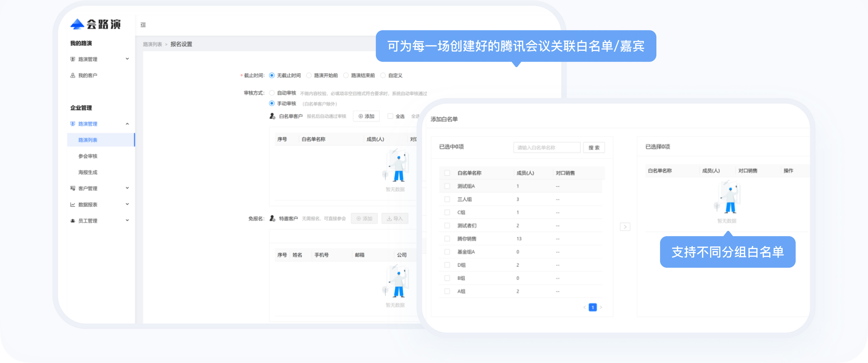Select the 自定义 deadline option
868x363 pixels.
[x=383, y=75]
